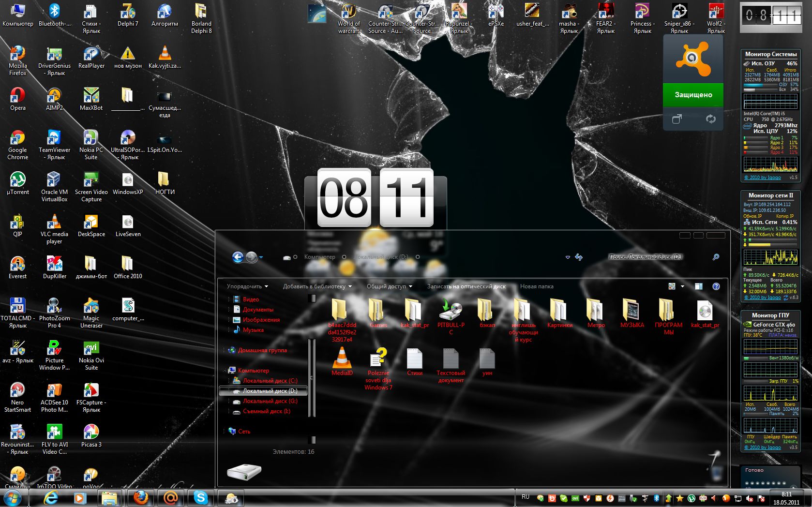Image resolution: width=812 pixels, height=507 pixels.
Task: Launch µTorrent from the desktop
Action: (x=17, y=181)
